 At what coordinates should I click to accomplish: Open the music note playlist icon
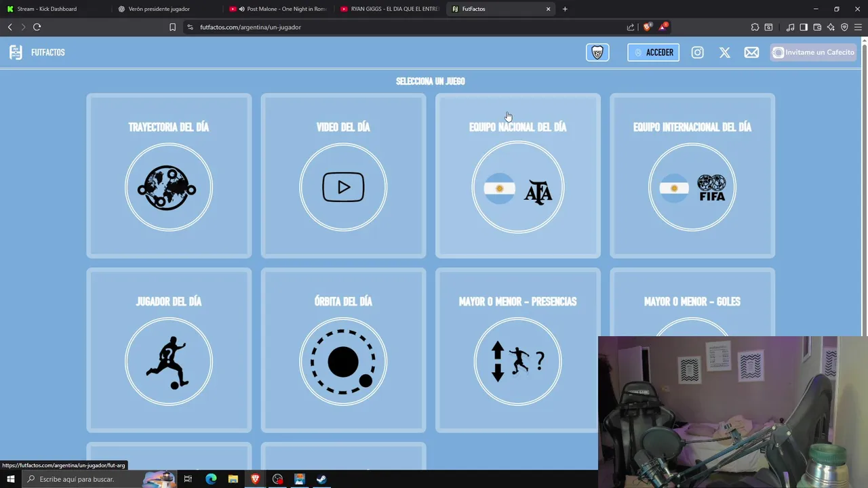[790, 27]
